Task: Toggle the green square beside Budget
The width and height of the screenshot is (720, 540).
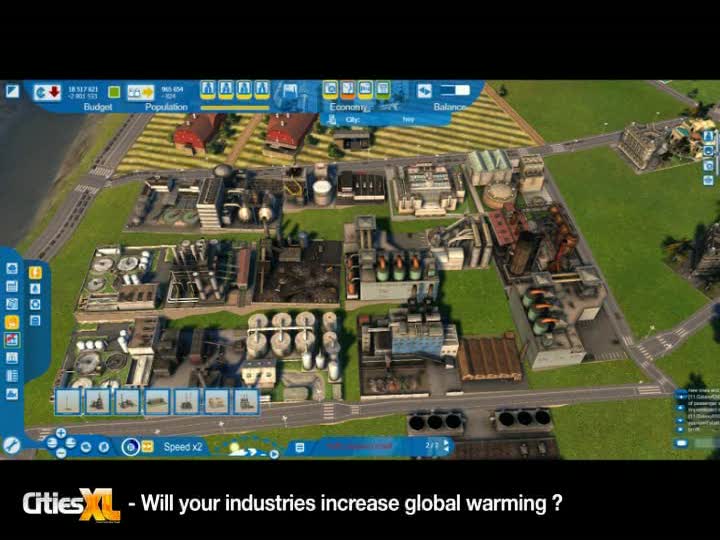Action: pos(114,92)
